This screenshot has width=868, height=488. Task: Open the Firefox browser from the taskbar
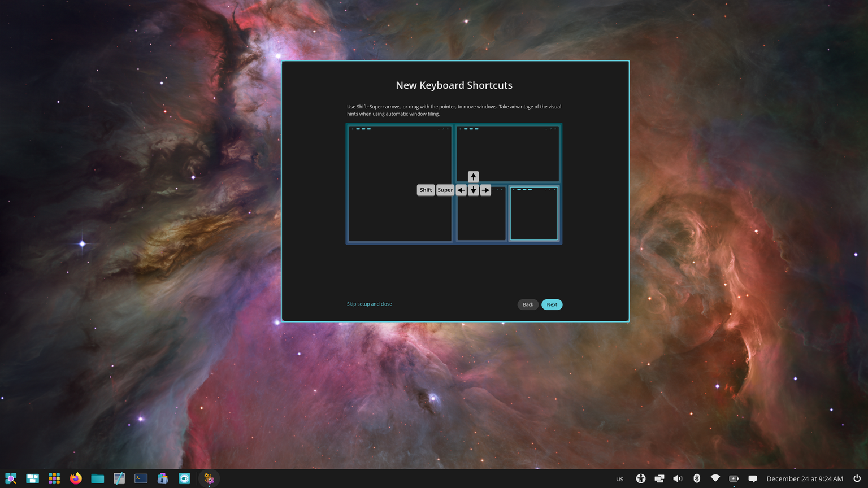pyautogui.click(x=75, y=478)
